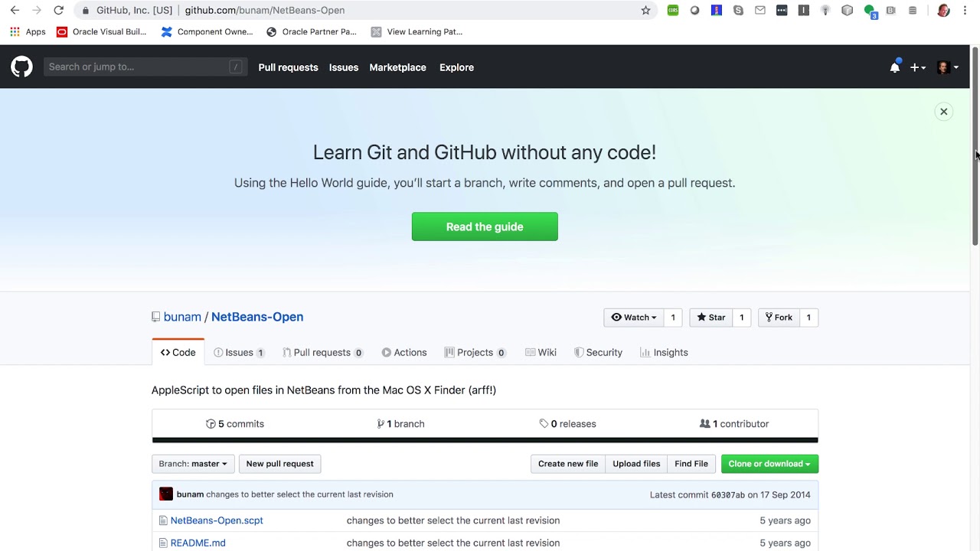980x551 pixels.
Task: Switch to the Wiki tab
Action: point(541,352)
